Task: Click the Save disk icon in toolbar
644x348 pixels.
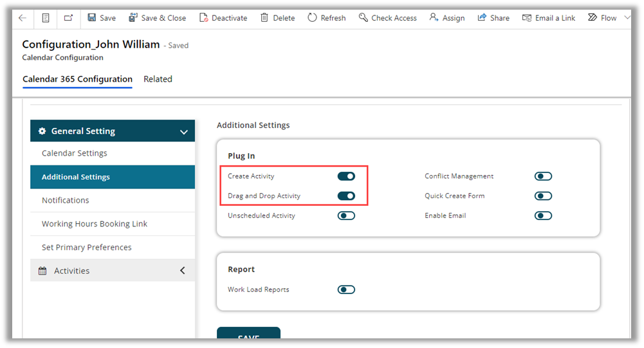Action: pos(92,18)
